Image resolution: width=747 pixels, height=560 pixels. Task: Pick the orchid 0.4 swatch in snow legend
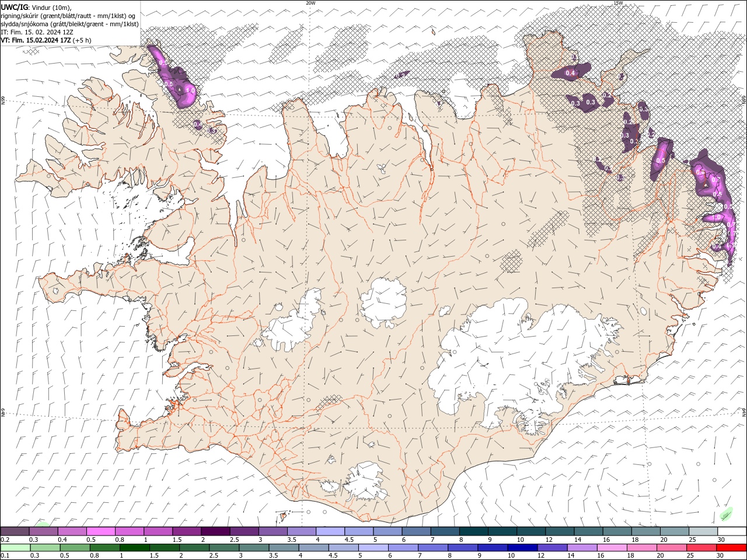[x=72, y=531]
